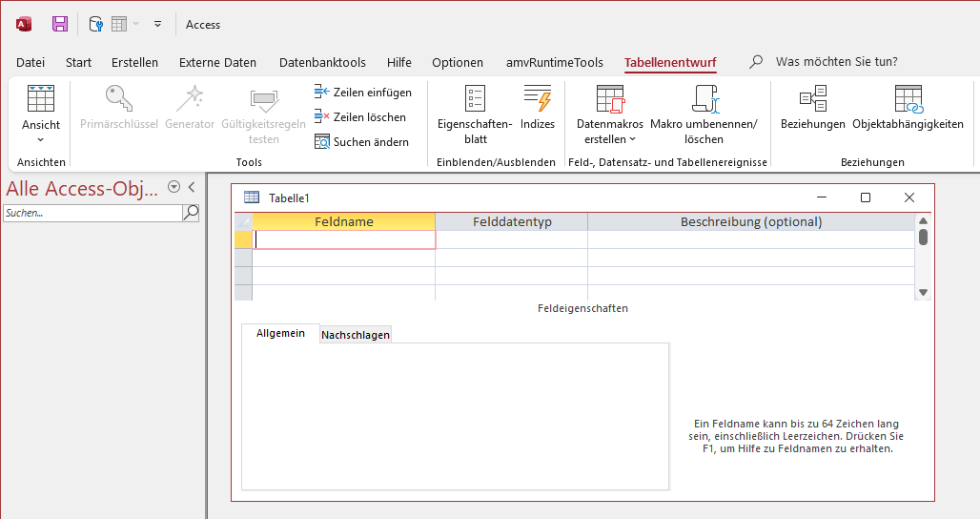This screenshot has width=980, height=519.
Task: Maximize the Tabelle1 window
Action: (x=866, y=197)
